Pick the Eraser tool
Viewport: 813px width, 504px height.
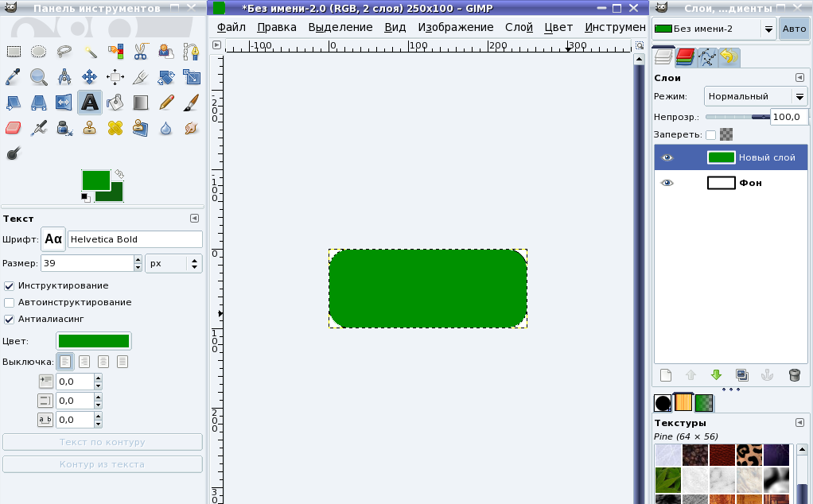13,127
